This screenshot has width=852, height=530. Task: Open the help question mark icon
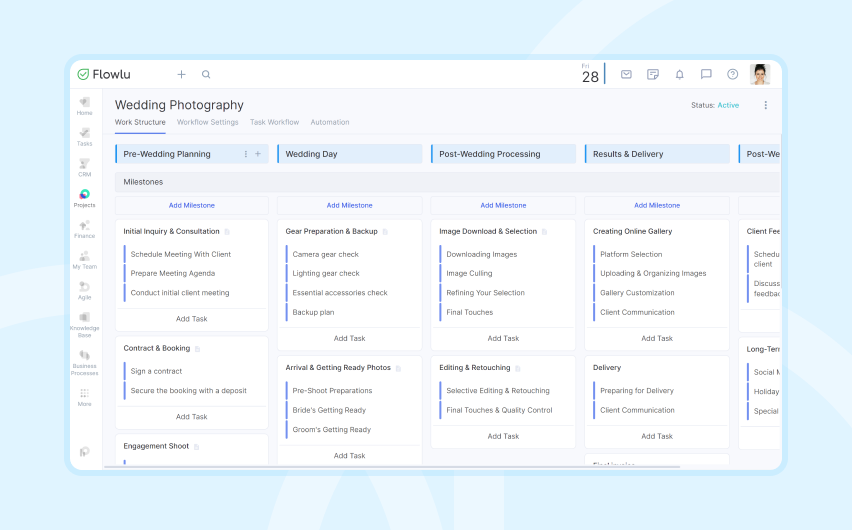(732, 74)
